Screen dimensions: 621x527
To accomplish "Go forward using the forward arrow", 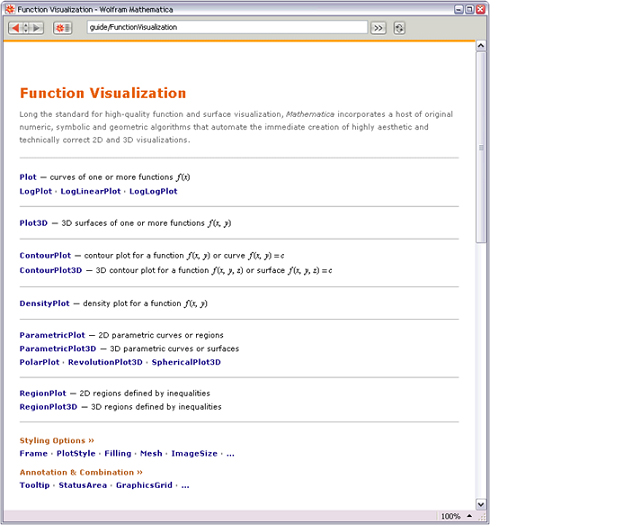I will [36, 28].
